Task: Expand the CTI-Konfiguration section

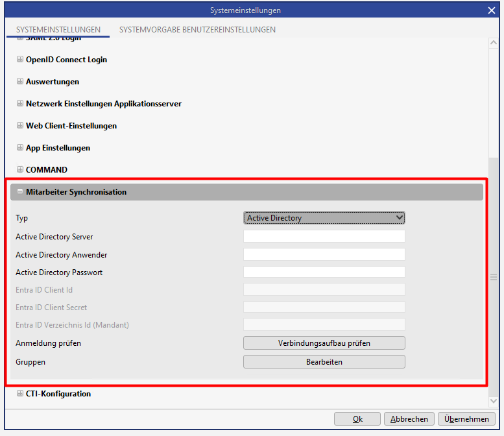Action: pyautogui.click(x=20, y=394)
